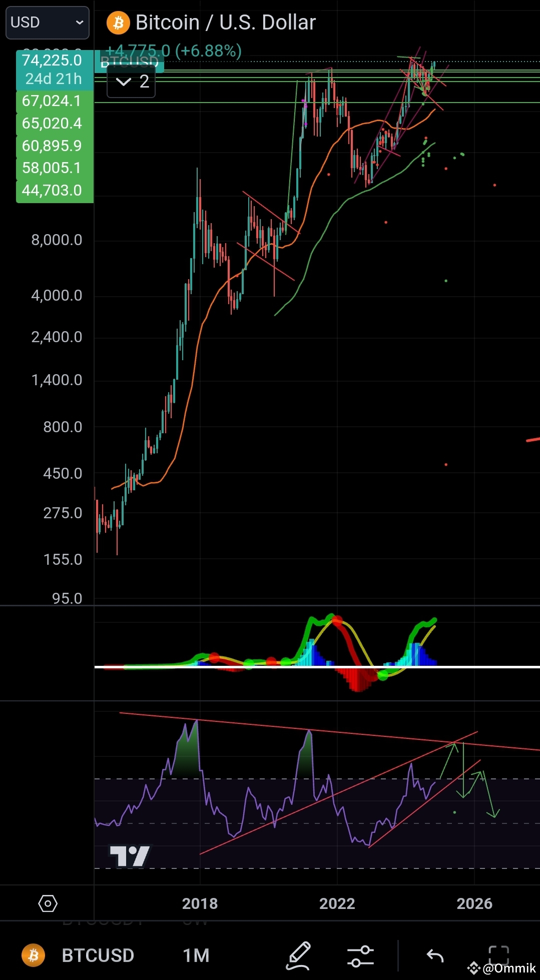Click the 74,225.0 current price label
Screen dimensions: 540x980
[52, 61]
